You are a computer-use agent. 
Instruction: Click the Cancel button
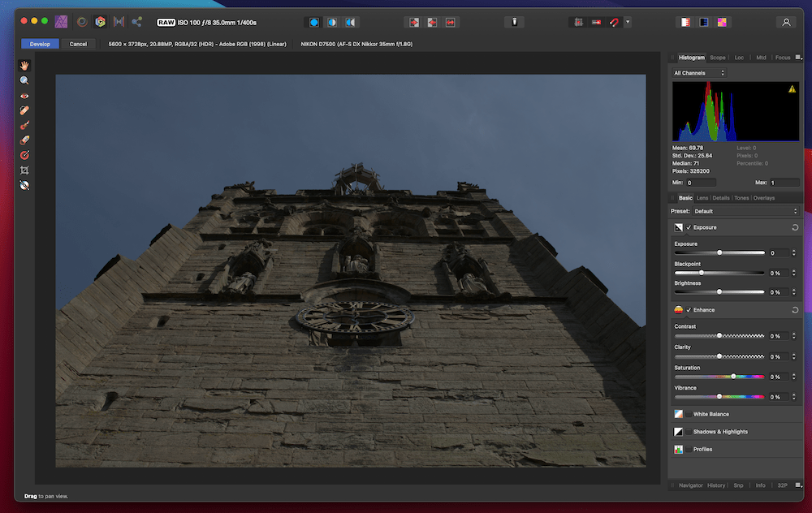coord(78,44)
